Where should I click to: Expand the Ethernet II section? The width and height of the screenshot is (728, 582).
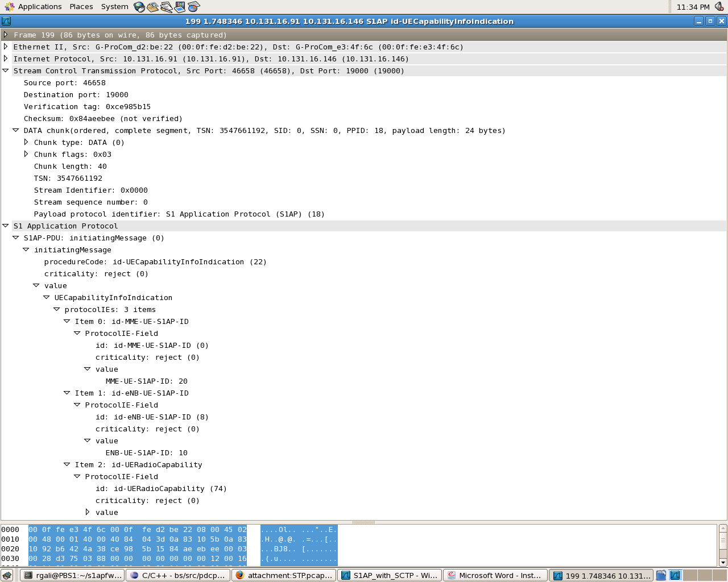pos(6,47)
